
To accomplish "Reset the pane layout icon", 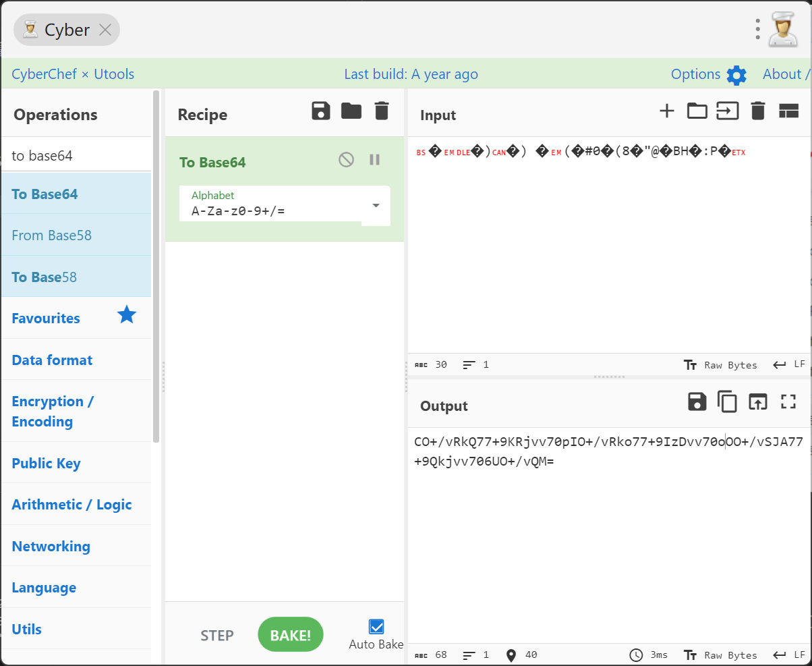I will click(x=788, y=111).
